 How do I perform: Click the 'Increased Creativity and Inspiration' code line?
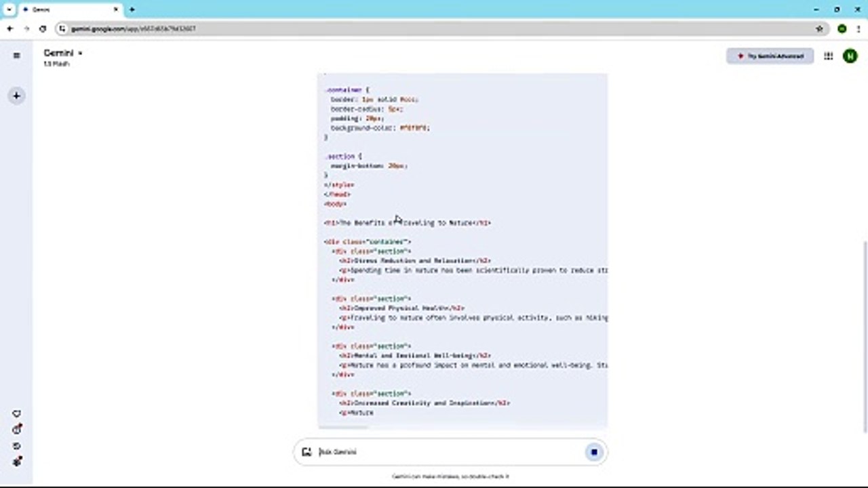coord(425,403)
